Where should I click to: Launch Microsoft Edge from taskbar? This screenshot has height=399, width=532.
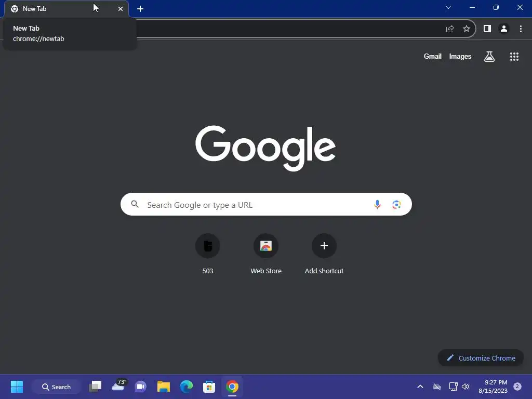pyautogui.click(x=187, y=387)
